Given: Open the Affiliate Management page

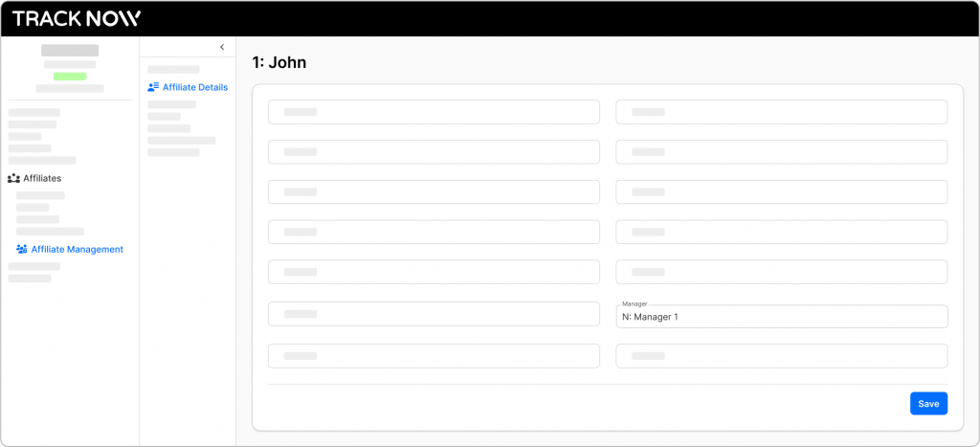Looking at the screenshot, I should [77, 250].
